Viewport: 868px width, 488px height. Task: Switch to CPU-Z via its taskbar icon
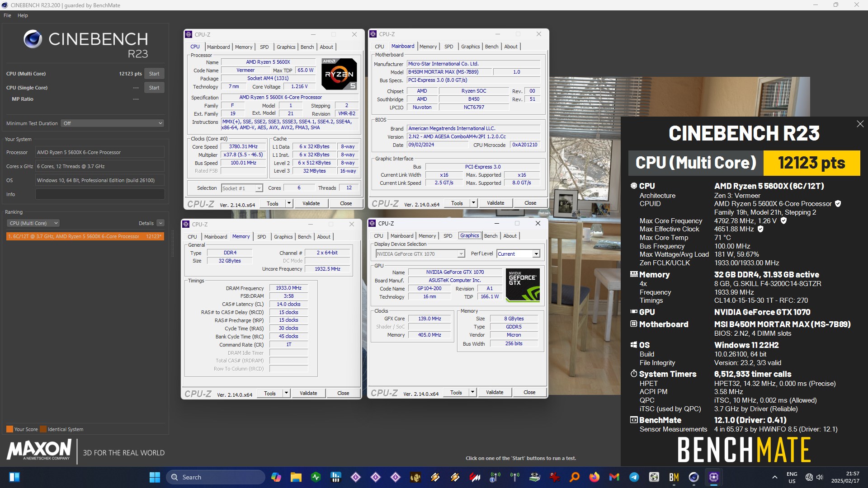click(x=713, y=477)
